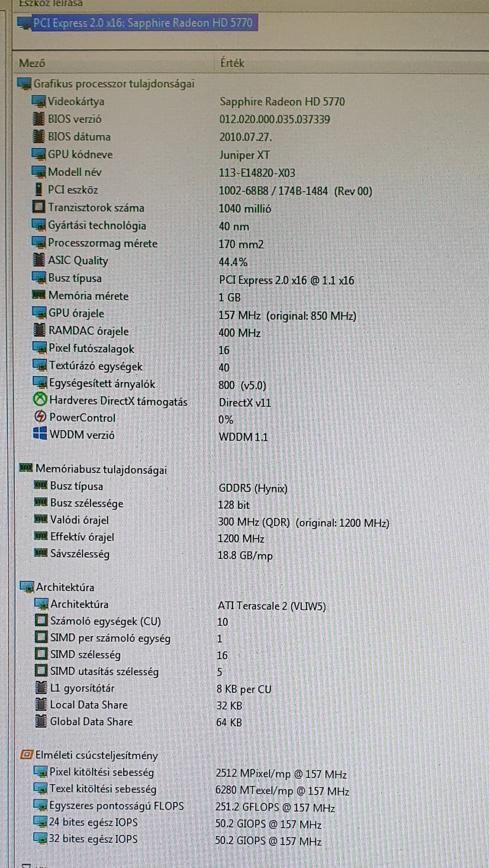Viewport: 489px width, 868px height.
Task: Click the Mező column header
Action: [32, 63]
